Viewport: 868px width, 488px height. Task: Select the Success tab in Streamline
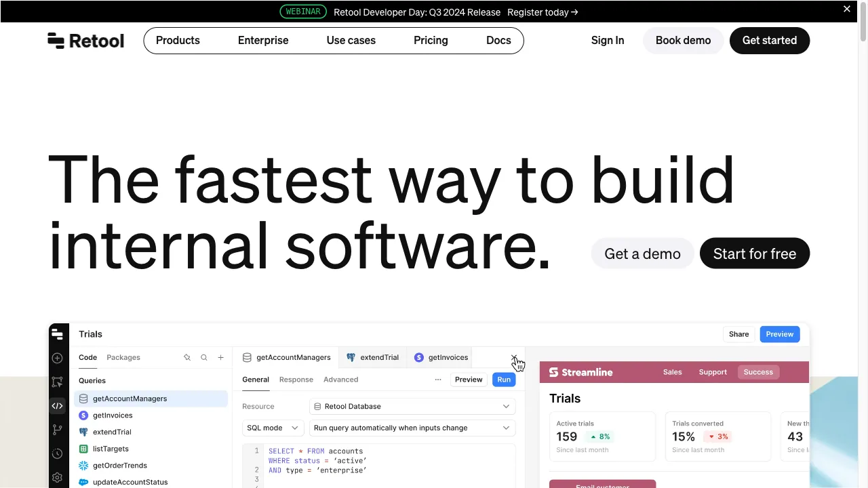point(758,372)
